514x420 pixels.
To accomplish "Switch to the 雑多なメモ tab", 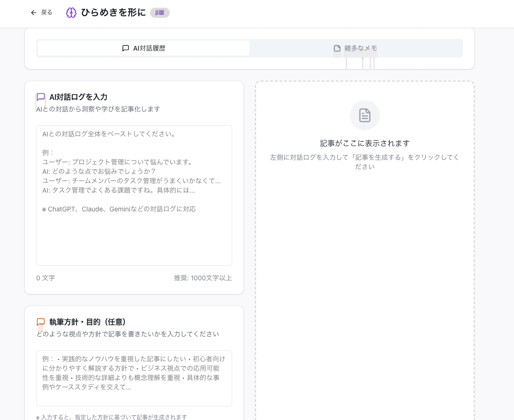I will tap(355, 48).
